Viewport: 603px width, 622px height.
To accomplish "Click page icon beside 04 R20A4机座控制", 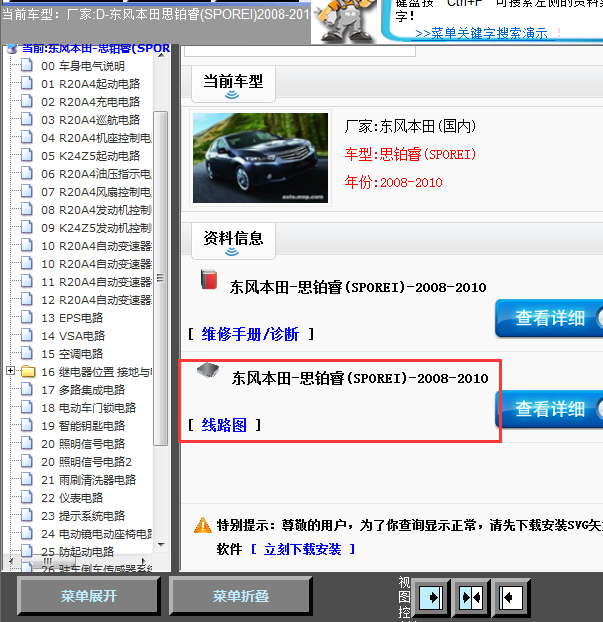I will tap(27, 137).
